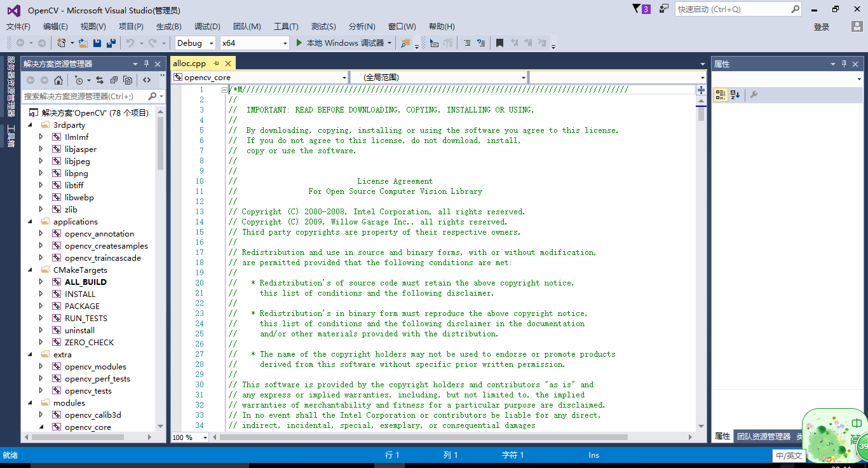The width and height of the screenshot is (868, 468).
Task: Click the notifications flag icon
Action: (642, 9)
